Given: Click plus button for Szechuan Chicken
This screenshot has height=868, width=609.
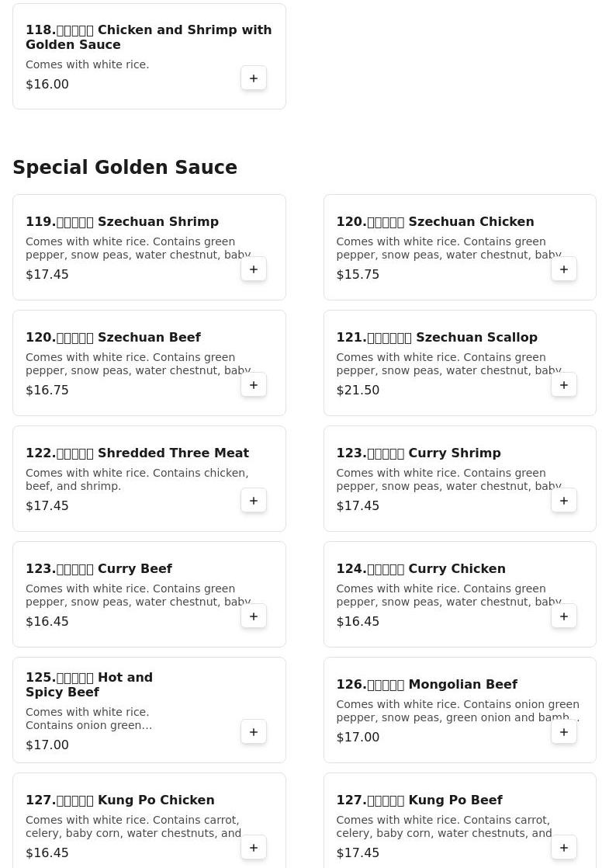Looking at the screenshot, I should click(x=564, y=269).
